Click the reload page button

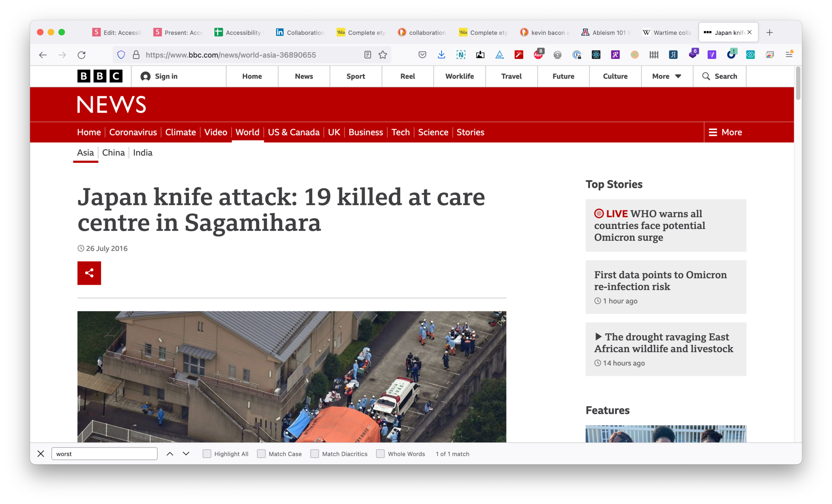81,55
